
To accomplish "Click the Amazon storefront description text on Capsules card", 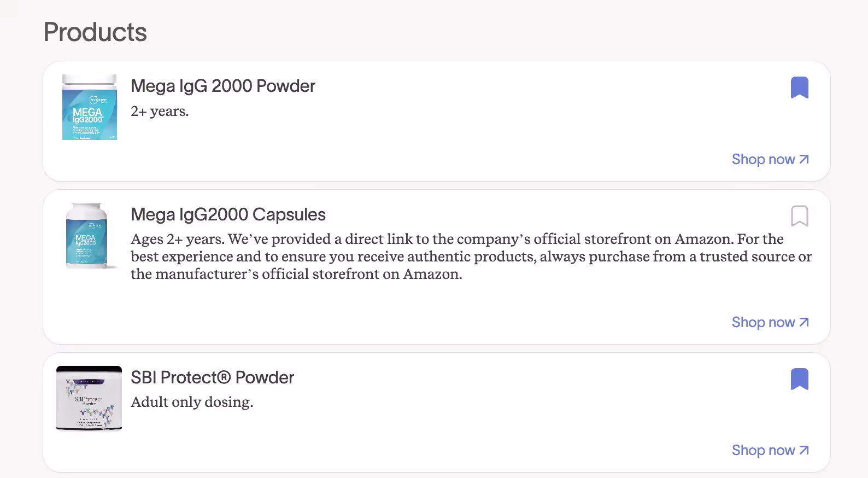I will coord(470,256).
